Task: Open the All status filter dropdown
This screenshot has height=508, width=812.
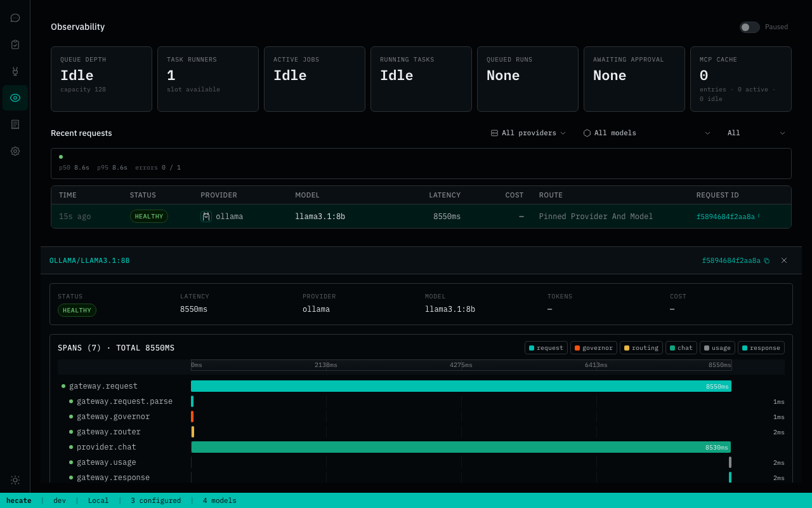Action: tap(756, 133)
